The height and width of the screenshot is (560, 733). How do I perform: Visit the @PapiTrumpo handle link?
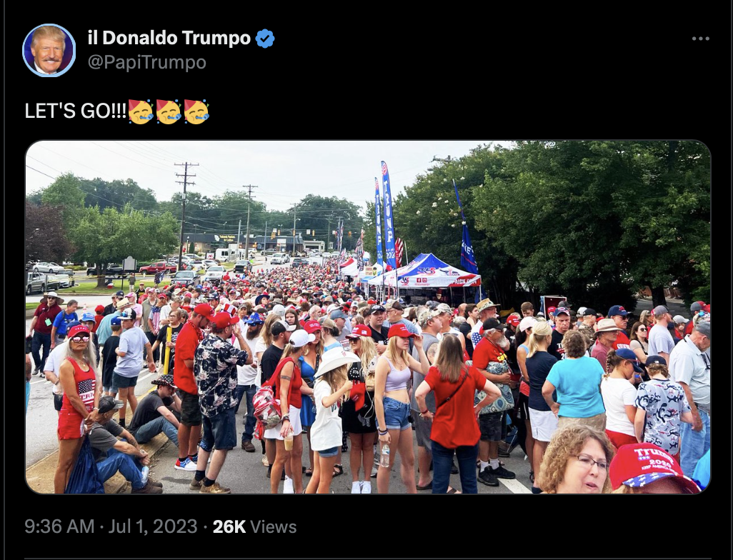click(146, 62)
